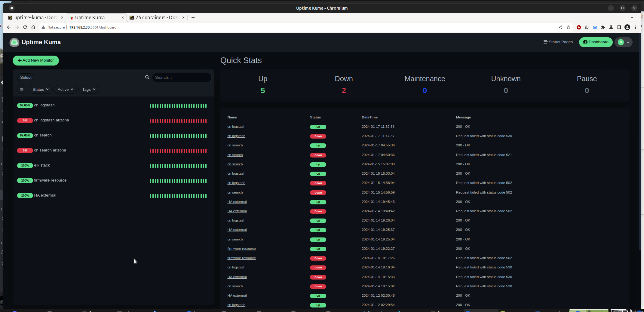644x312 pixels.
Task: Click the Uptime Kuma logo icon
Action: point(14,42)
